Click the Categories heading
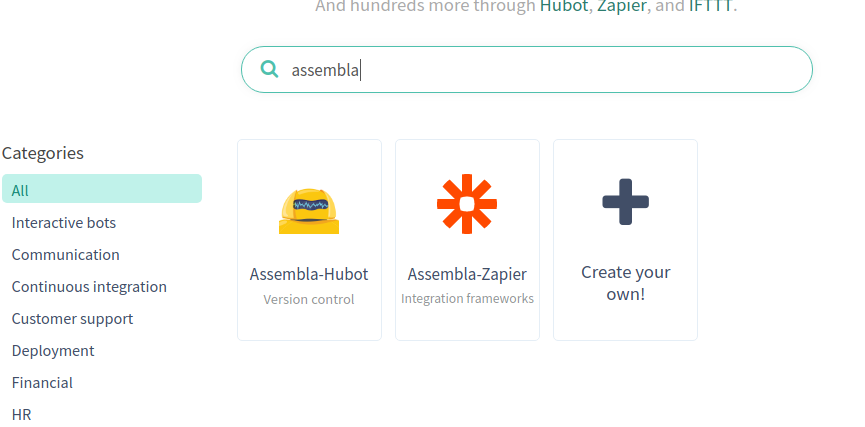865x427 pixels. (43, 153)
